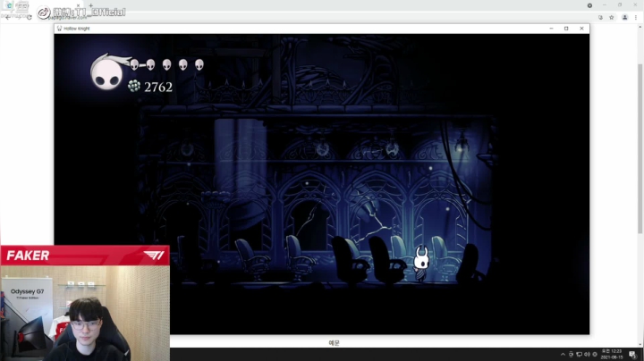Close the current browser tab
The height and width of the screenshot is (361, 644).
(x=78, y=5)
